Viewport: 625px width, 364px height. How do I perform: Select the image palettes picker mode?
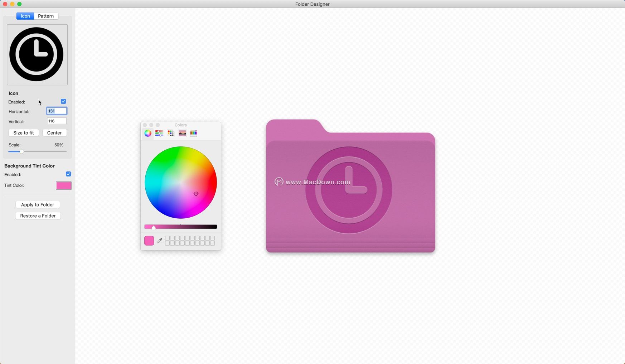pyautogui.click(x=182, y=133)
